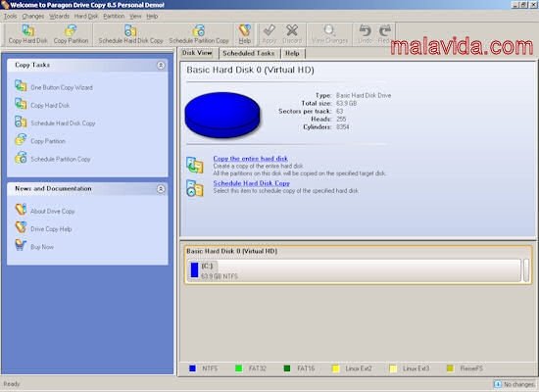Click the Ready status bar text
Screen dimensions: 539x392
(12, 384)
